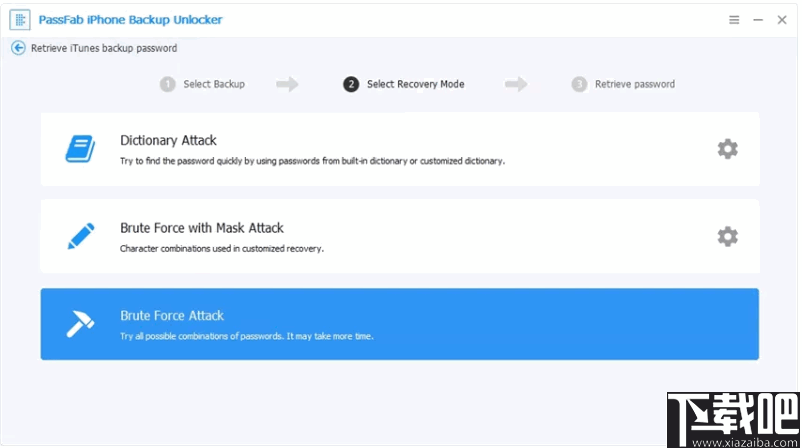Click the PassFab app logo icon
Viewport: 802px width, 448px height.
pyautogui.click(x=20, y=20)
